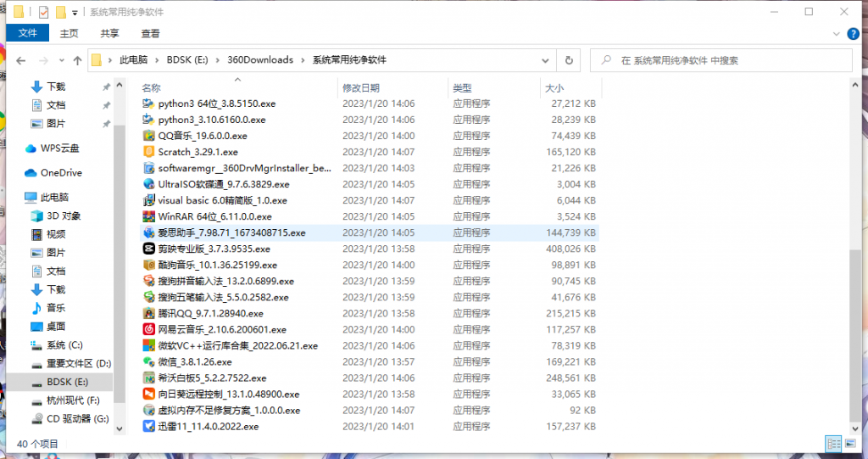
Task: Unpin 下载 from quick access
Action: pos(106,87)
